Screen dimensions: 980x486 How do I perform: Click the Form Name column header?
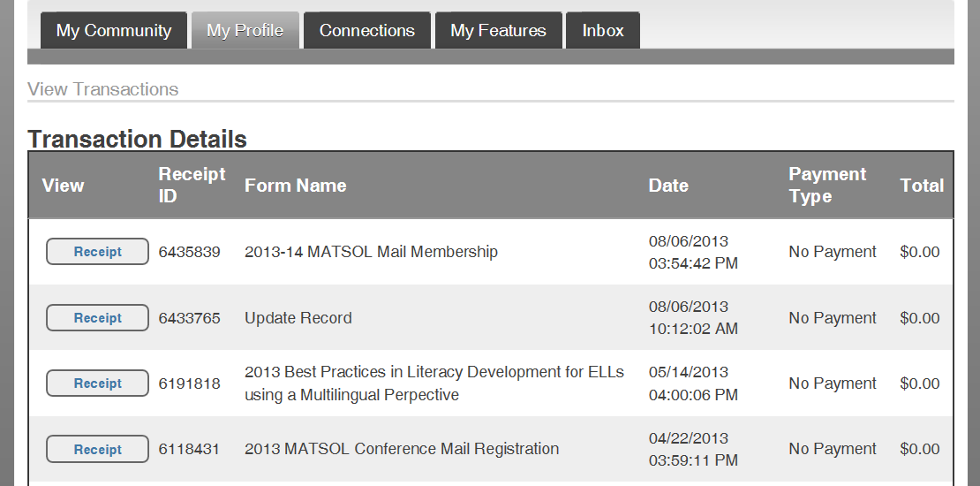pyautogui.click(x=295, y=186)
